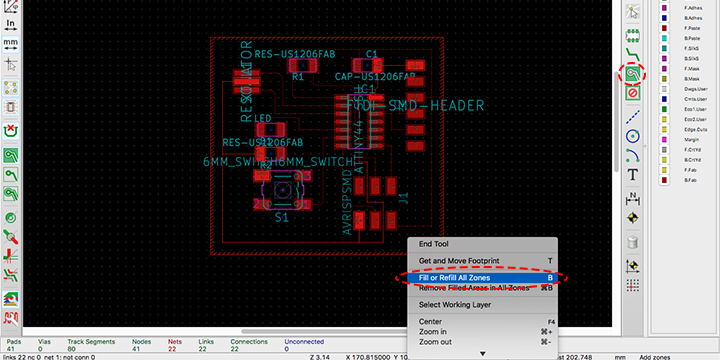Toggle vias sketch mode
This screenshot has height=360, width=720.
click(x=11, y=237)
